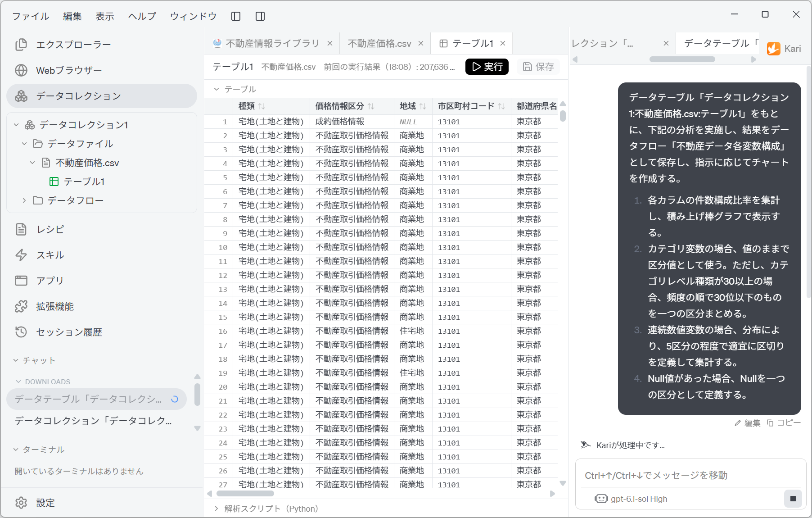Open the 拡張機能 sidebar item
Screen dimensions: 812x518
[x=101, y=306]
